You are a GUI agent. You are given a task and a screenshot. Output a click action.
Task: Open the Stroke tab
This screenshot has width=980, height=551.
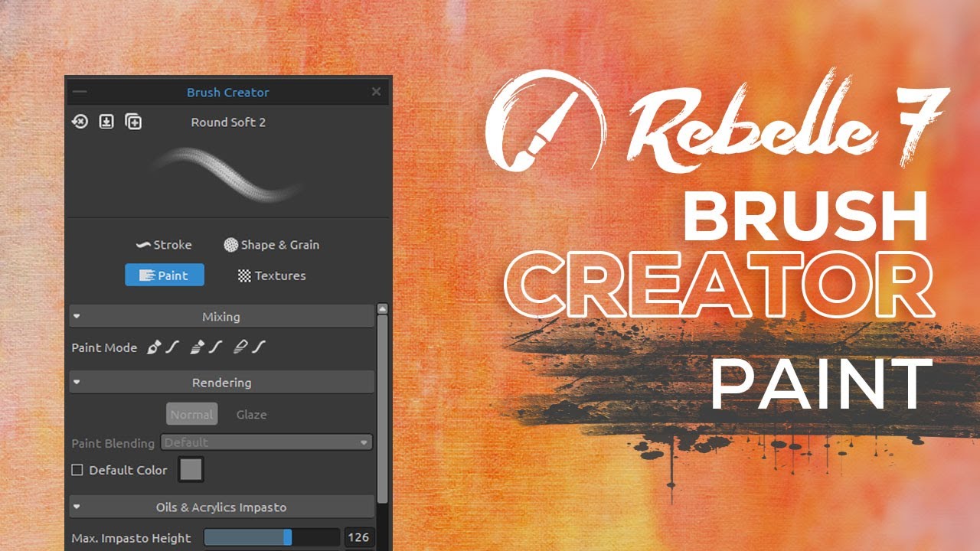pyautogui.click(x=164, y=245)
